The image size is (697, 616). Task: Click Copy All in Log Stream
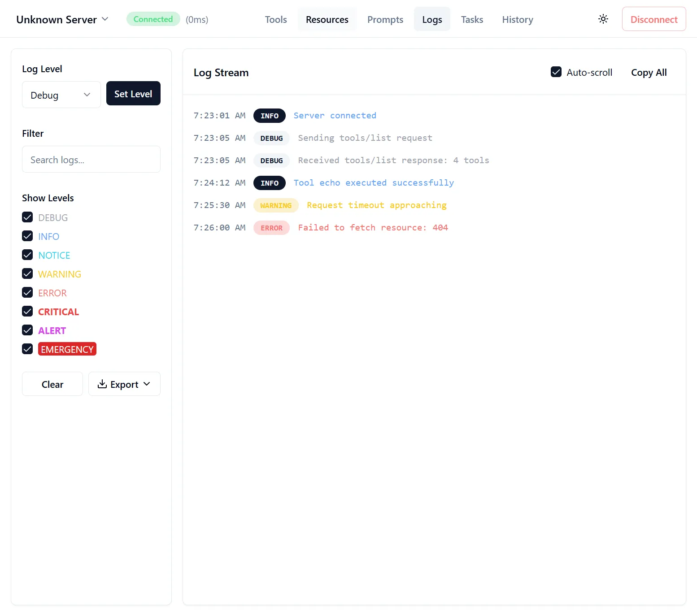pos(649,72)
